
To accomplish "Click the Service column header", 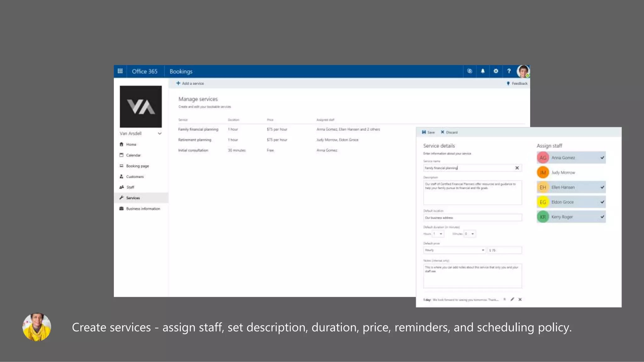I will click(x=183, y=120).
